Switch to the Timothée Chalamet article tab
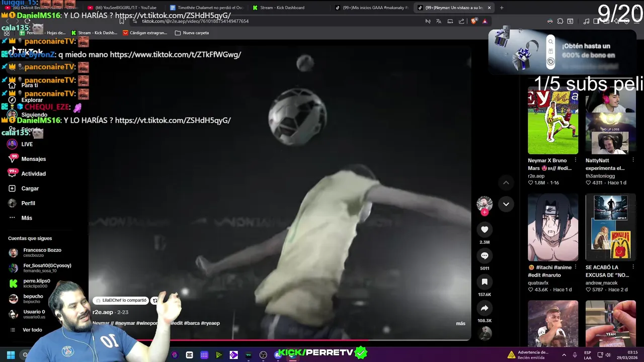 206,8
